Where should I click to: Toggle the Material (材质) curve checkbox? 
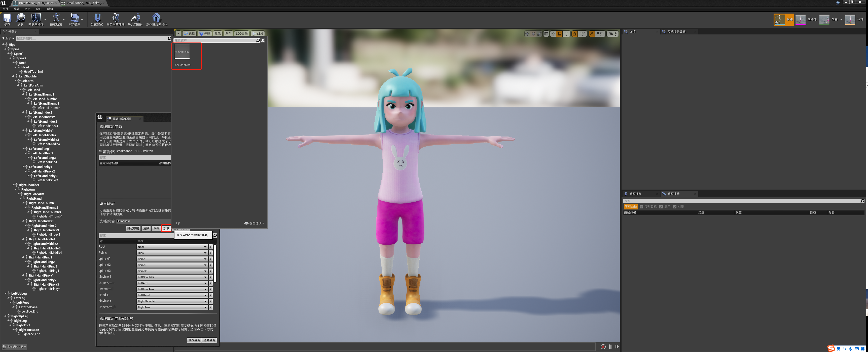[675, 207]
